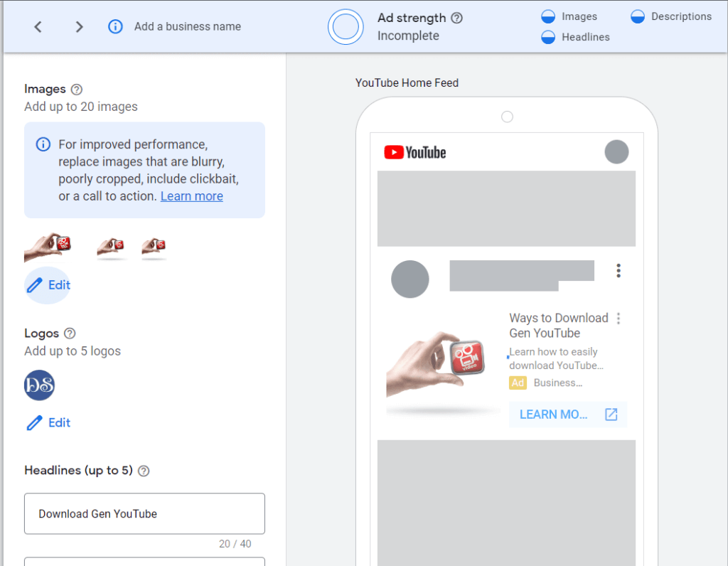728x566 pixels.
Task: Click the pencil icon to edit logos
Action: 34,423
